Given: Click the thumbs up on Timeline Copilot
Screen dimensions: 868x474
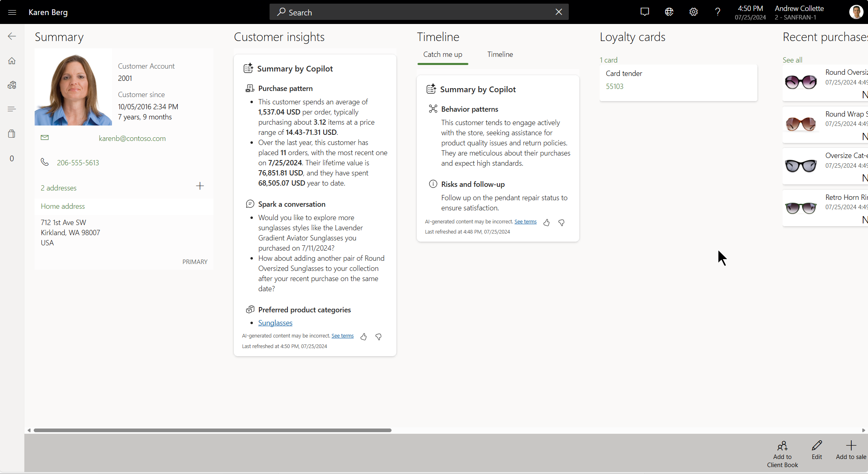Looking at the screenshot, I should pos(546,221).
